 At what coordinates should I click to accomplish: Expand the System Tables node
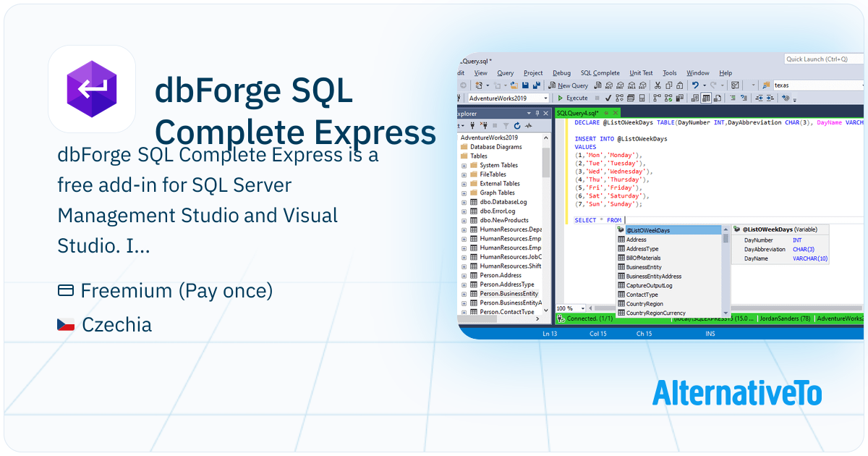coord(464,165)
